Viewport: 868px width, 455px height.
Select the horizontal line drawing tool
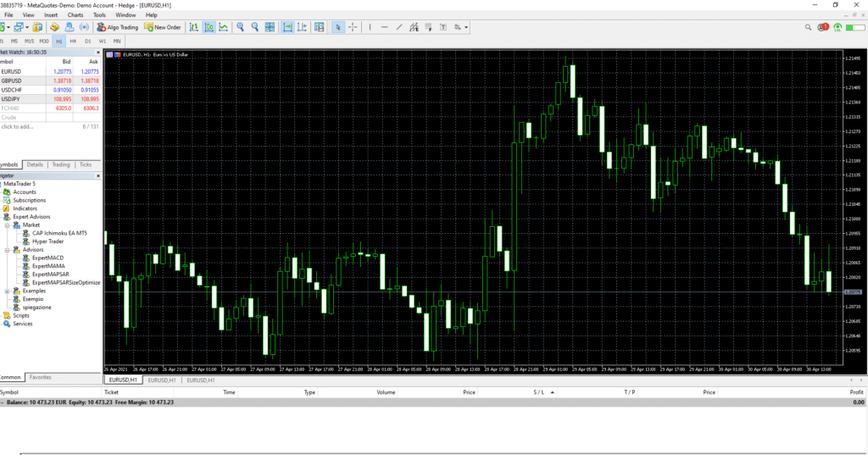pyautogui.click(x=384, y=27)
